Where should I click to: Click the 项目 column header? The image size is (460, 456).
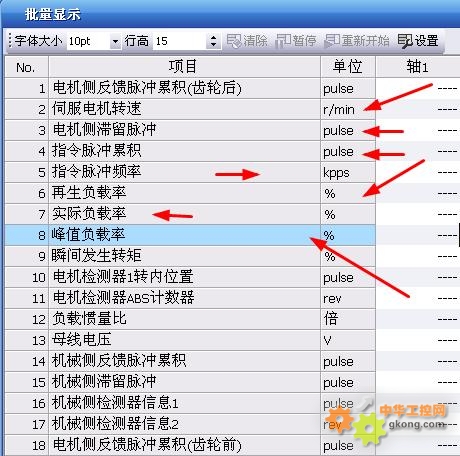pos(184,67)
